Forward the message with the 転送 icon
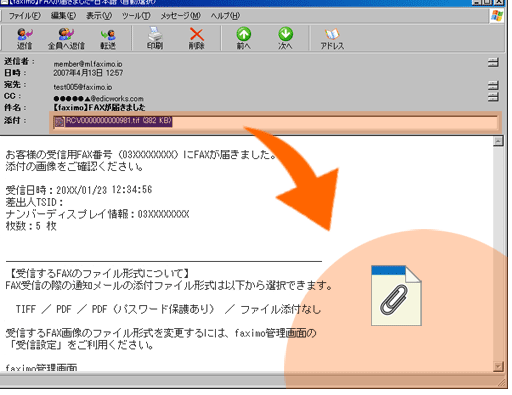This screenshot has height=395, width=512. 108,39
